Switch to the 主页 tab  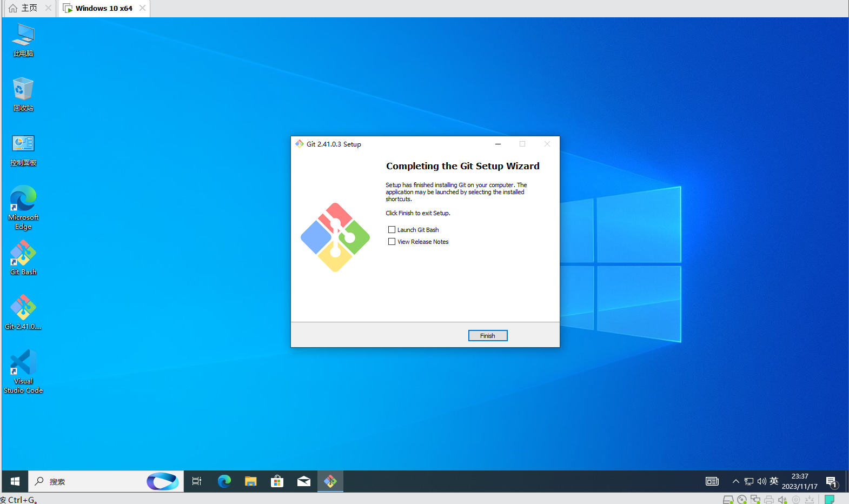pyautogui.click(x=30, y=8)
